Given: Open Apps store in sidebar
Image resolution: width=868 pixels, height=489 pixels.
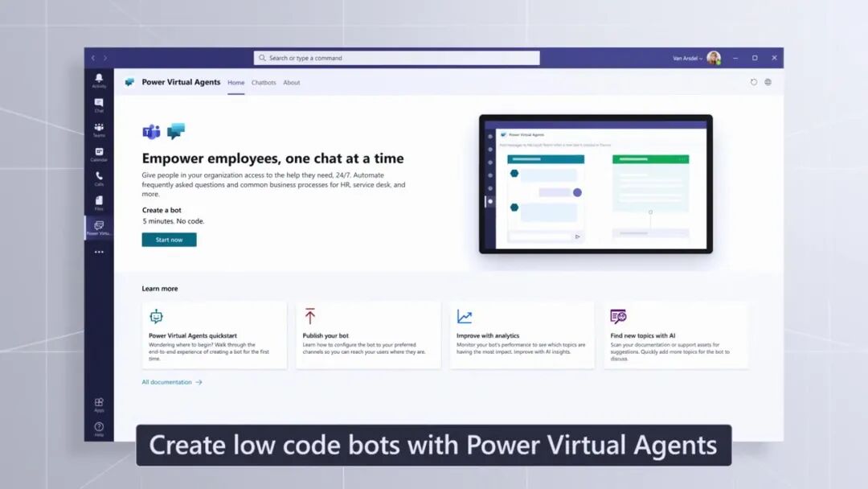Looking at the screenshot, I should point(99,405).
